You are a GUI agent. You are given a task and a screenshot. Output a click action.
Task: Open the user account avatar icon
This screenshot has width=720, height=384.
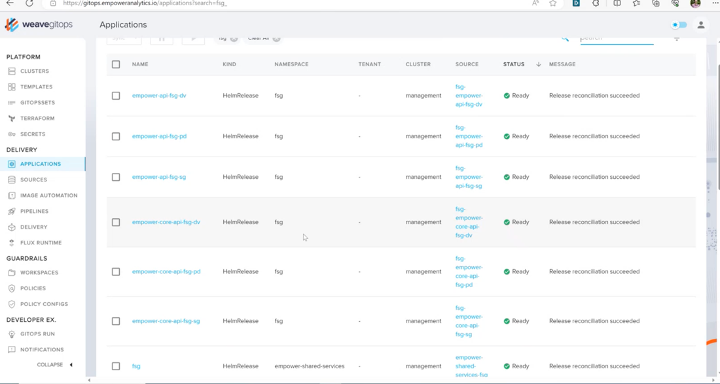[x=701, y=25]
